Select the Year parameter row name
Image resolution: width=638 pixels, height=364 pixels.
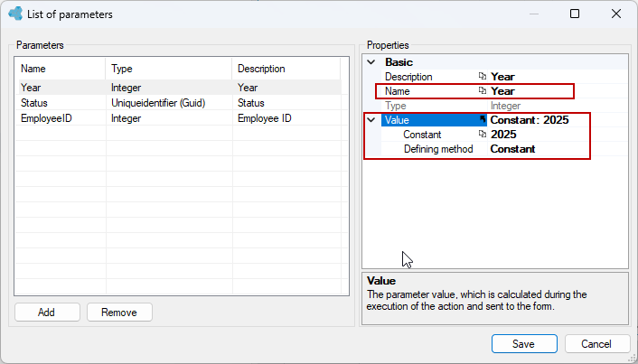point(31,88)
